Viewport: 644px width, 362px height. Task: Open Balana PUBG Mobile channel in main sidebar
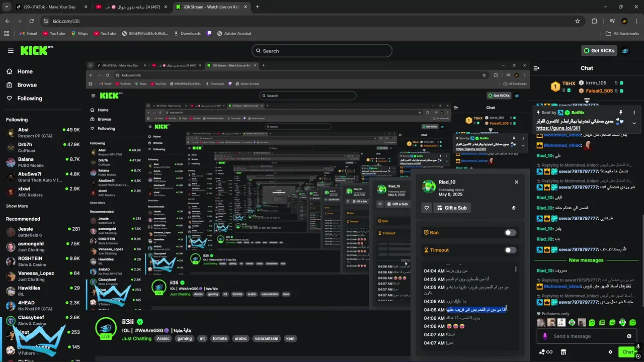(43, 162)
